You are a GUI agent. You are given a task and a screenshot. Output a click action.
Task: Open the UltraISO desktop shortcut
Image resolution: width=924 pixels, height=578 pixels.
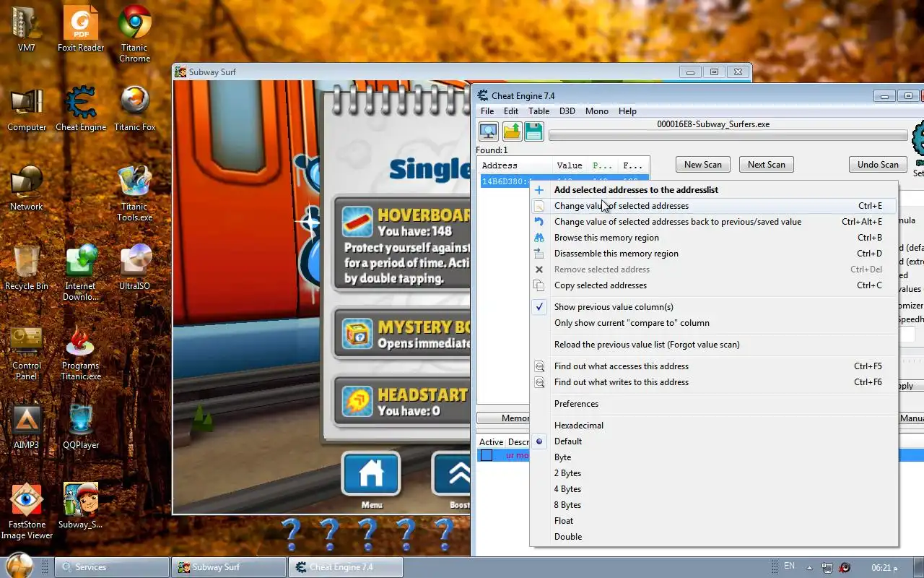click(x=134, y=268)
